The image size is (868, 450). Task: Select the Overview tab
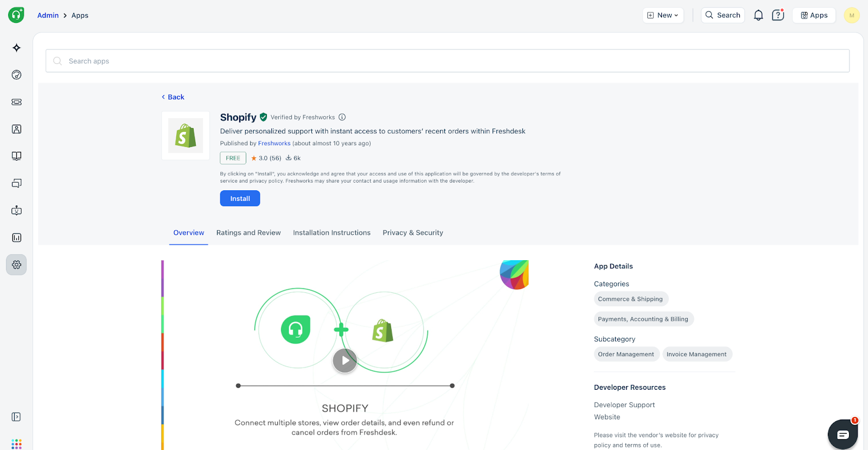(189, 233)
